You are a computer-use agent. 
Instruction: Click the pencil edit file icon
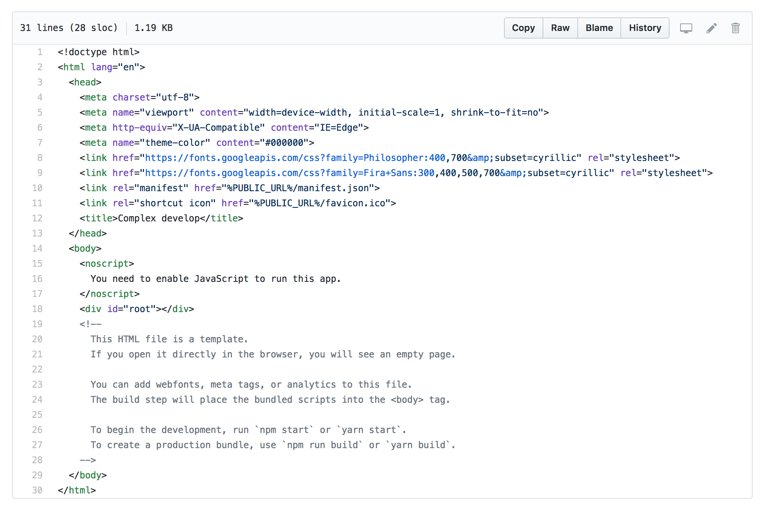click(x=711, y=28)
